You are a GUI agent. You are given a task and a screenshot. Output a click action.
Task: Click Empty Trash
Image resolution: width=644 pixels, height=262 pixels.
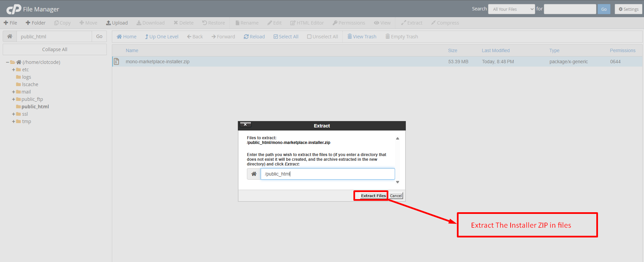coord(401,37)
